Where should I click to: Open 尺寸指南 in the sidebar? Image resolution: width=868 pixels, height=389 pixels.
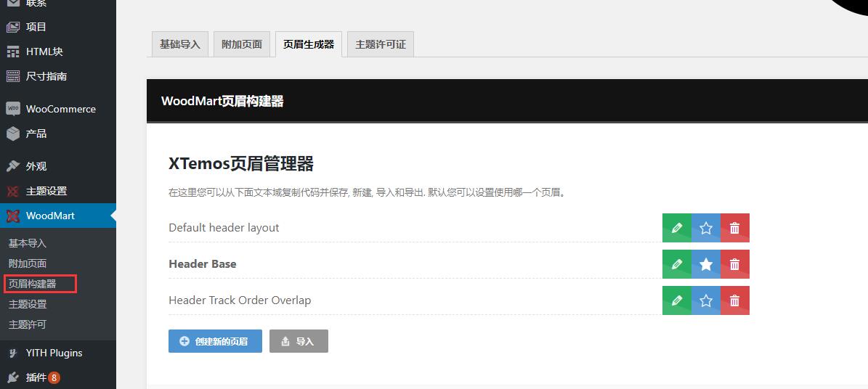(x=58, y=76)
